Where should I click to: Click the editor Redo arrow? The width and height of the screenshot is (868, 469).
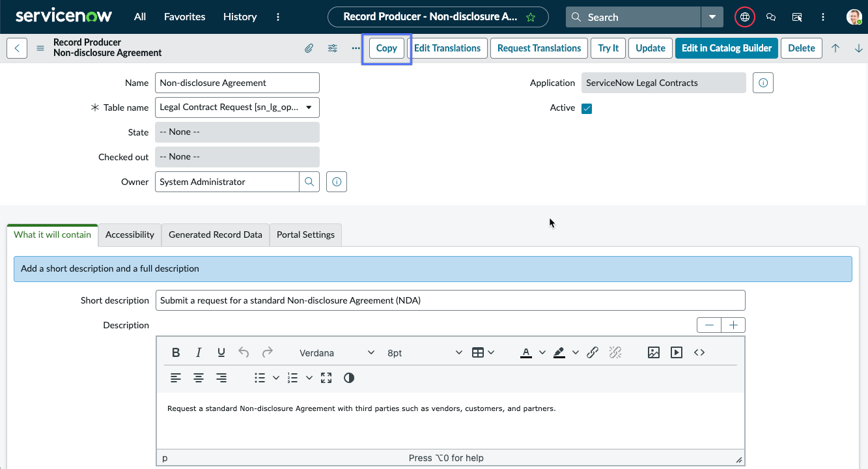[267, 352]
